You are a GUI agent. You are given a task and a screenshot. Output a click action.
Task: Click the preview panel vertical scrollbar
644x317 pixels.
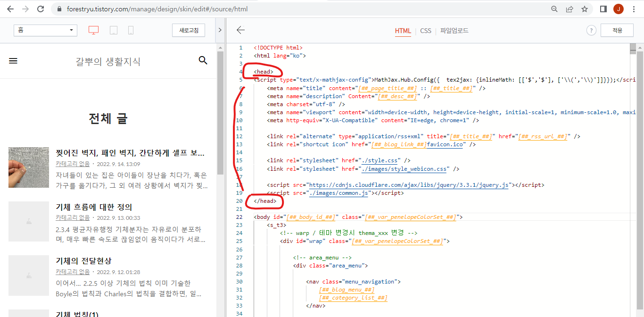(x=220, y=113)
